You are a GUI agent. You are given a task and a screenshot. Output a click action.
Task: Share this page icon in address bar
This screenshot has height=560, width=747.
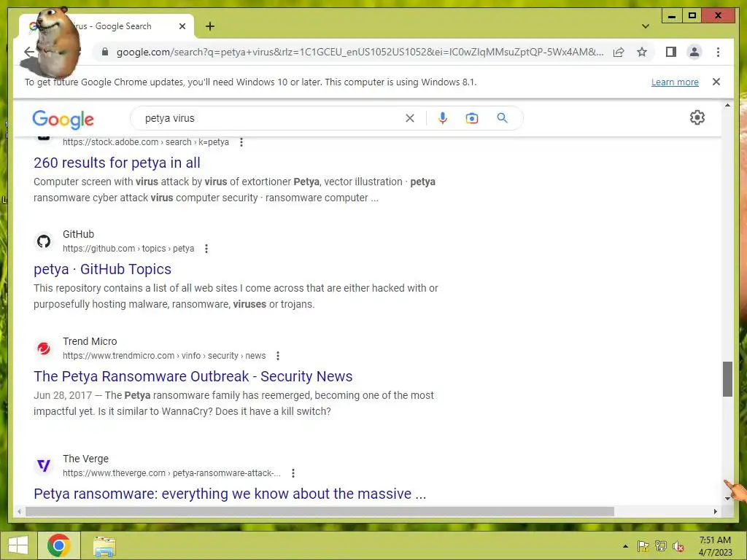point(619,52)
